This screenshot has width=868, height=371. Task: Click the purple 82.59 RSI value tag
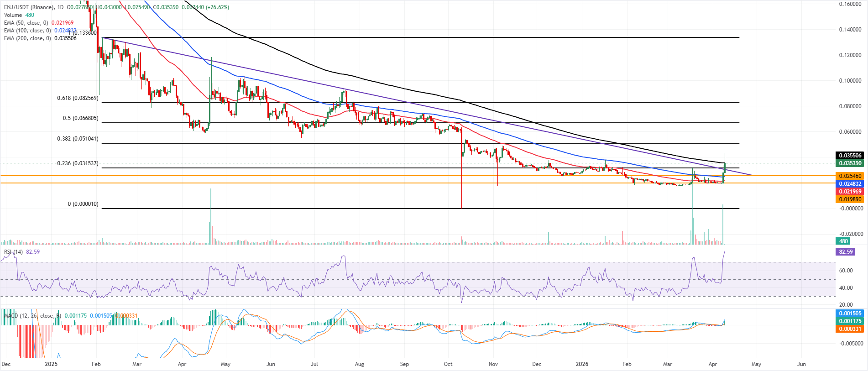click(x=845, y=252)
